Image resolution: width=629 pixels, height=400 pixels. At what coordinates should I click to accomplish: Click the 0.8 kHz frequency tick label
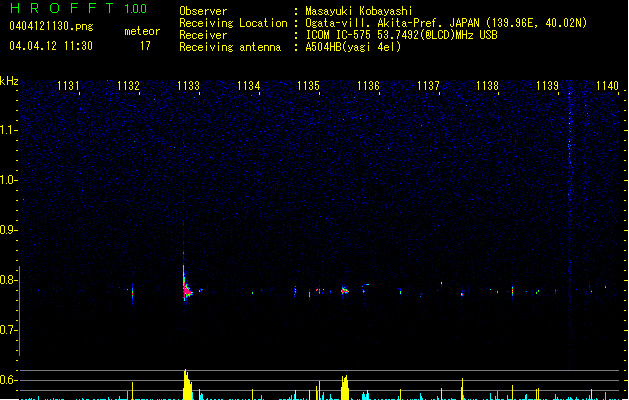(8, 280)
